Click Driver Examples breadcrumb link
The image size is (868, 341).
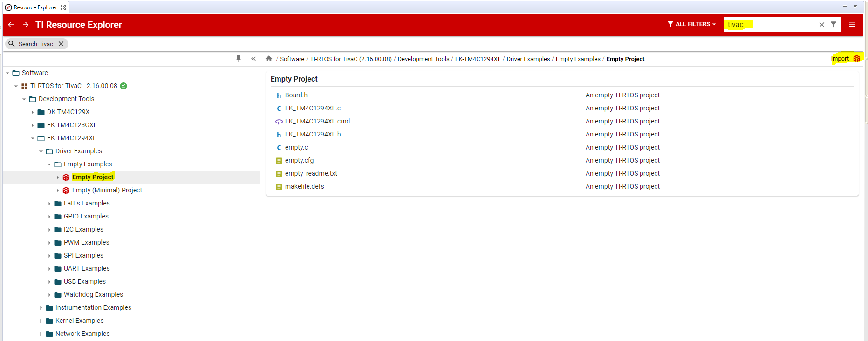click(528, 59)
